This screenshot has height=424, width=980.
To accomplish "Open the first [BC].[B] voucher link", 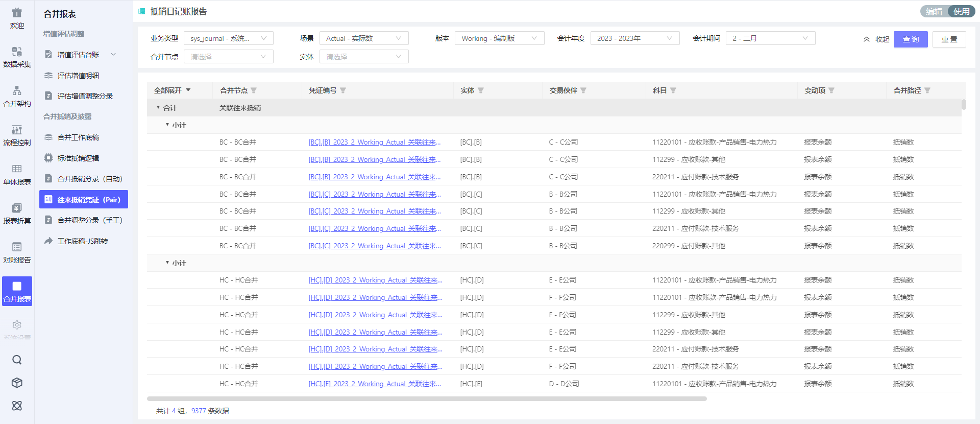I will click(374, 143).
